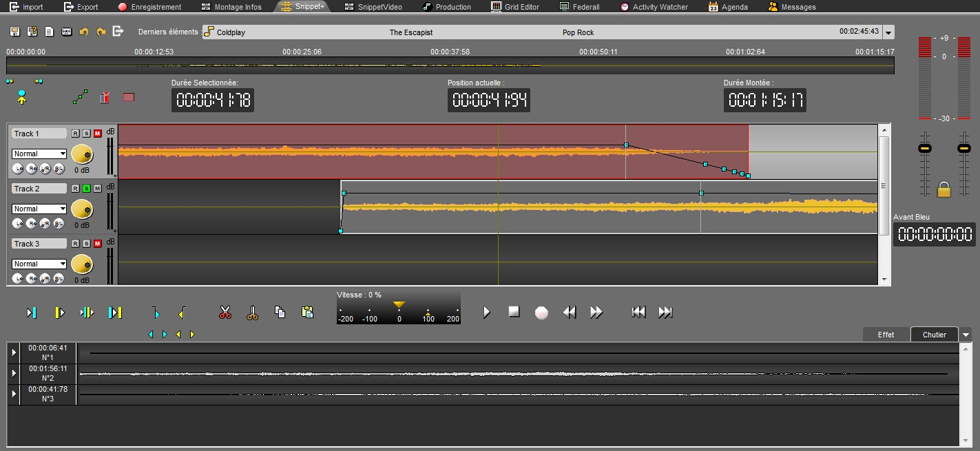Unmute Track 1 with its M button
The height and width of the screenshot is (451, 980).
[x=97, y=134]
